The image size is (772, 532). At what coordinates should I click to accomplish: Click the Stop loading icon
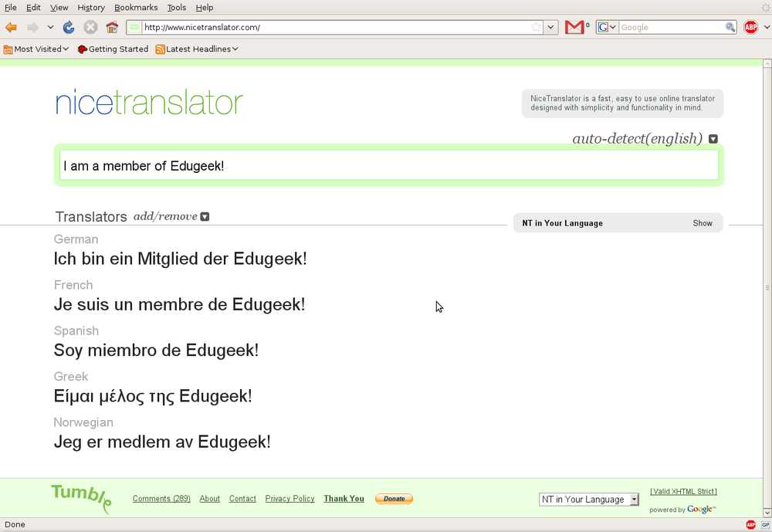point(90,27)
